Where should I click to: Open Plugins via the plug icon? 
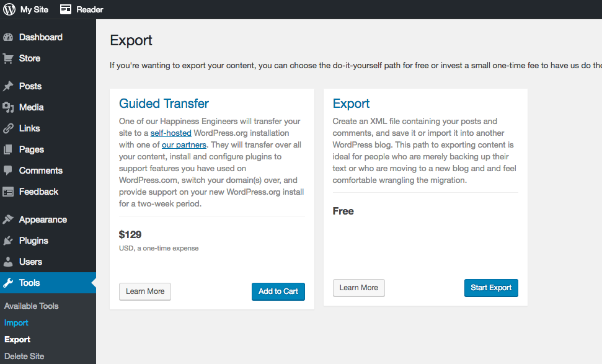8,241
